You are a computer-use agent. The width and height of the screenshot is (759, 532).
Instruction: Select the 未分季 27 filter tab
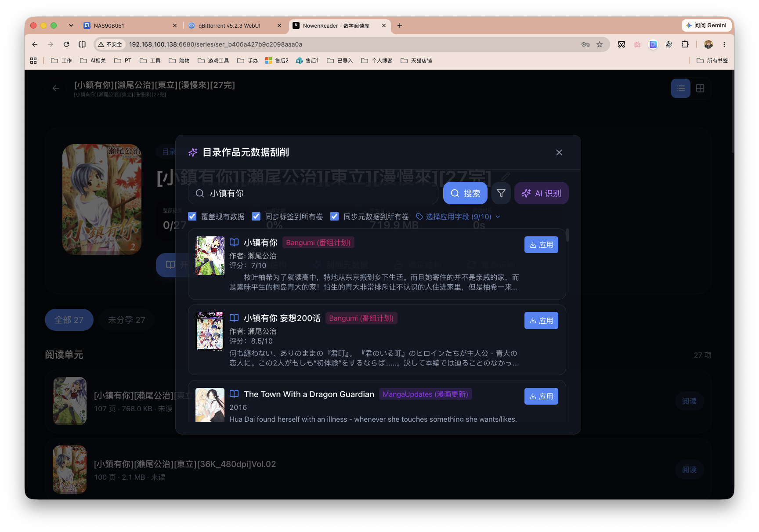(126, 320)
